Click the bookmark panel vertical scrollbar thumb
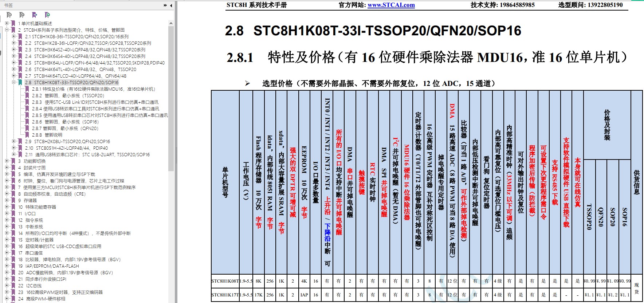 click(x=171, y=98)
